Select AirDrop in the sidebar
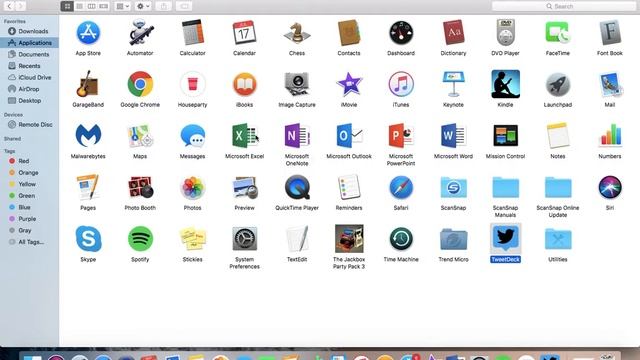The image size is (640, 360). click(x=29, y=89)
